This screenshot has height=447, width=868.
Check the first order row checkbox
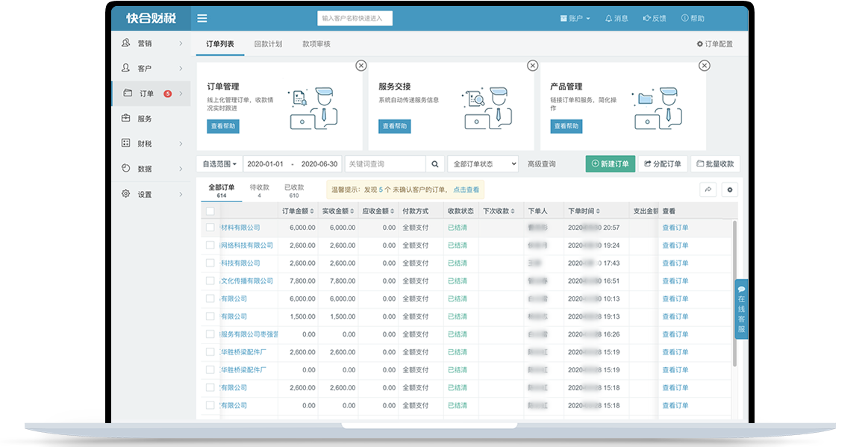point(210,228)
